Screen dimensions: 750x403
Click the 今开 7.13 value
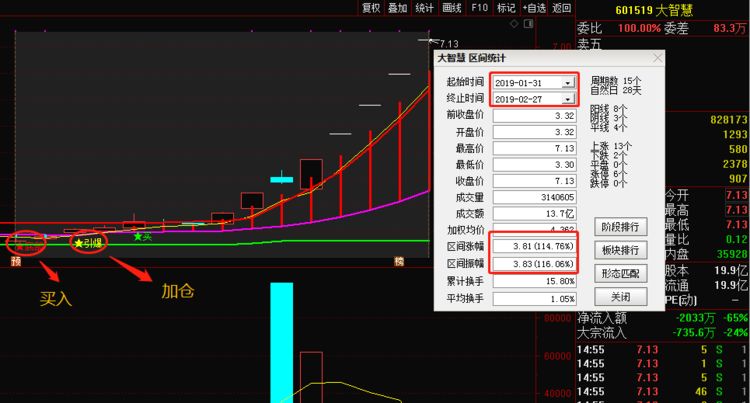[736, 195]
